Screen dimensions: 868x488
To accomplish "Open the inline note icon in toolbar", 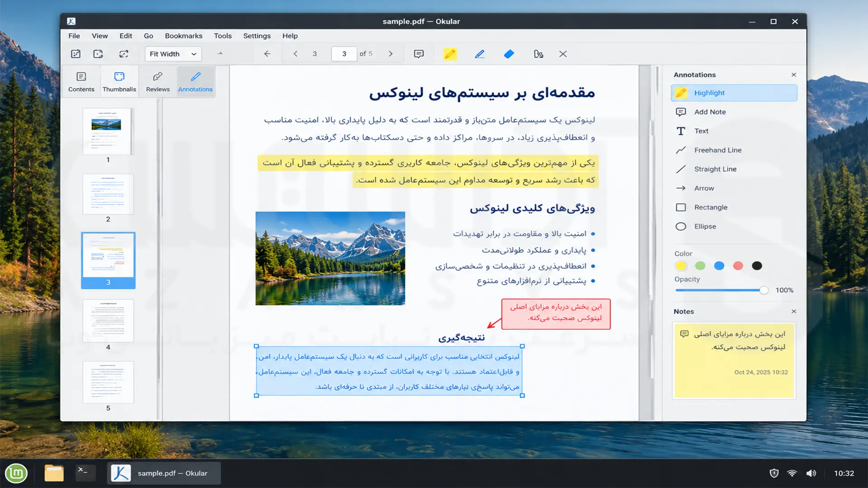I will coord(419,54).
